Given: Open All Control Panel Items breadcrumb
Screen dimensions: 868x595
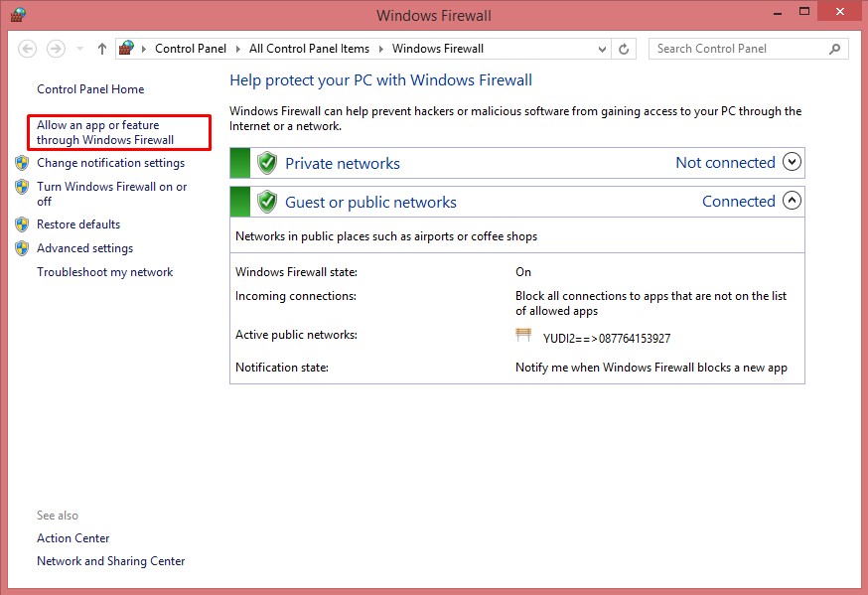Looking at the screenshot, I should coord(309,49).
